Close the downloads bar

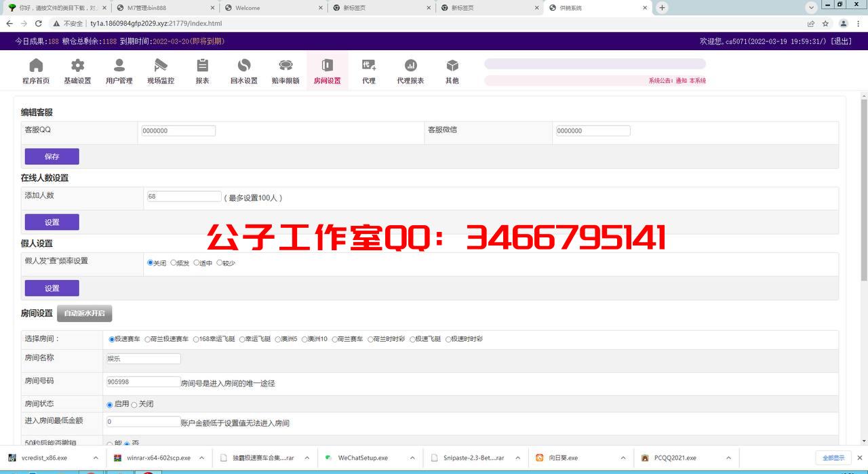pos(860,458)
